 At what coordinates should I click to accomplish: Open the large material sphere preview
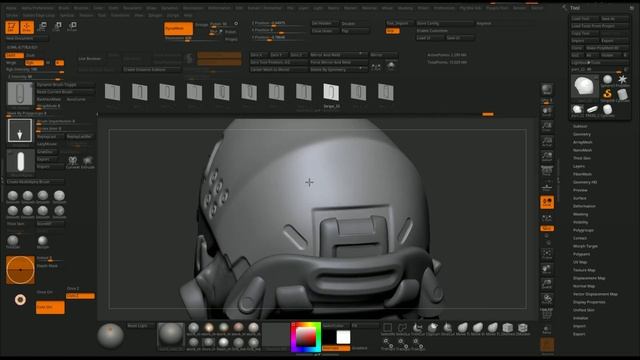pos(171,335)
